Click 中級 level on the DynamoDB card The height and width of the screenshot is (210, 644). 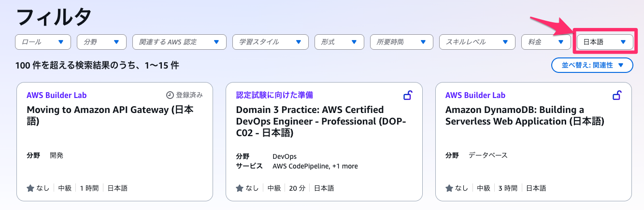click(484, 188)
